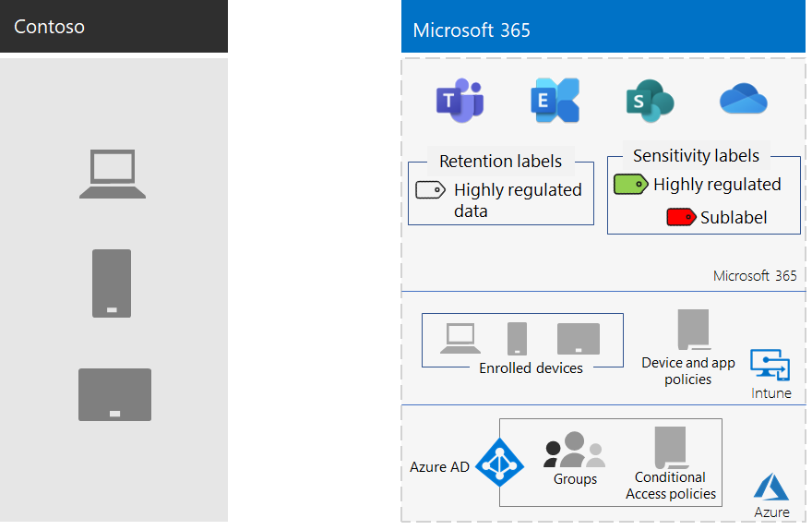Screen dimensions: 812x530
Task: Click the red Sublabel tag icon
Action: point(681,217)
